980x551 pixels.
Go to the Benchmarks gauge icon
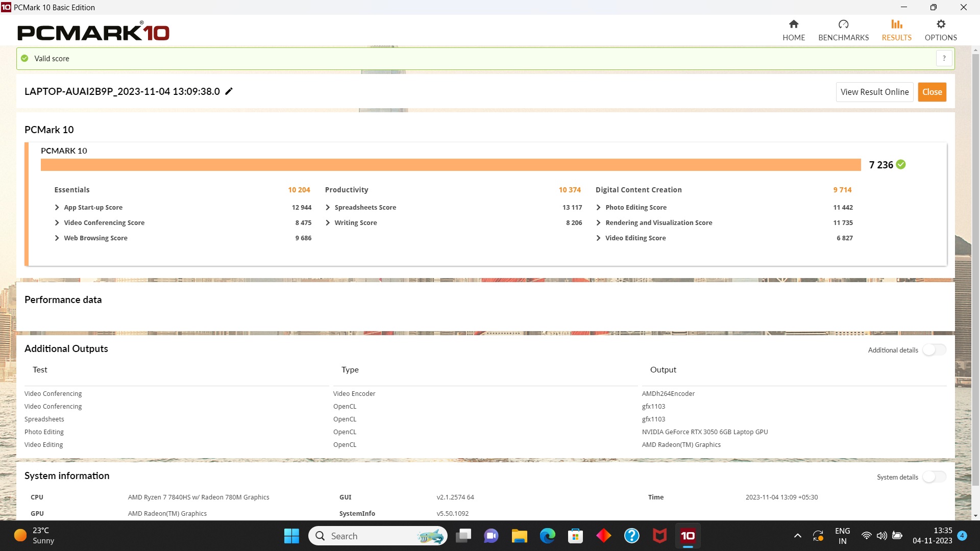843,24
